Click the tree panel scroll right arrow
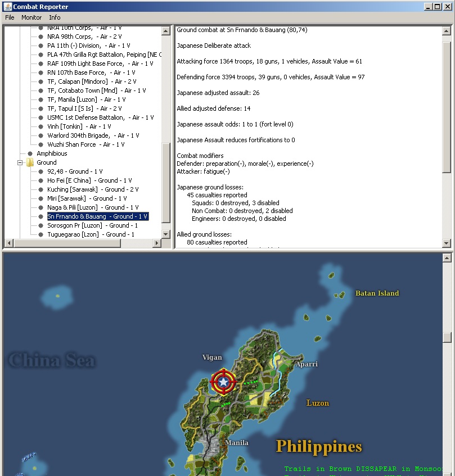The width and height of the screenshot is (455, 476). click(157, 243)
